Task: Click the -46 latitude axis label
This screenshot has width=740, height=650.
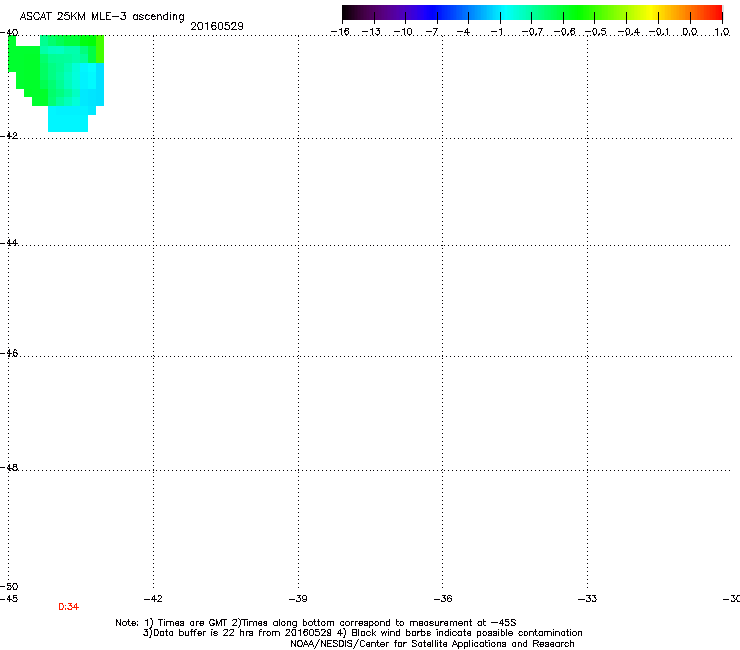Action: 9,353
